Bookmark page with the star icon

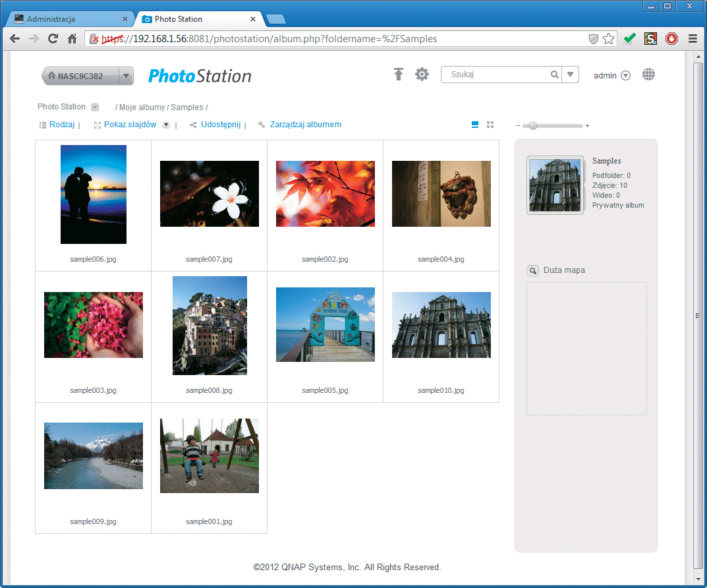608,39
